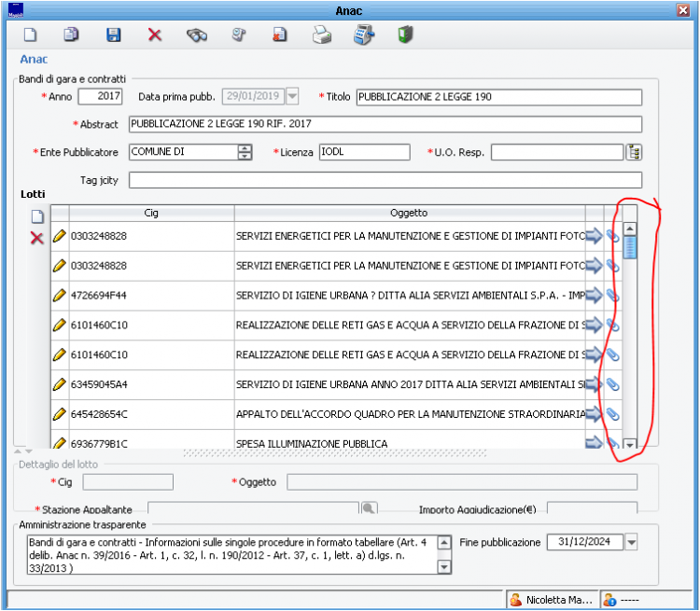Click the Tag jcity input field

pyautogui.click(x=385, y=180)
